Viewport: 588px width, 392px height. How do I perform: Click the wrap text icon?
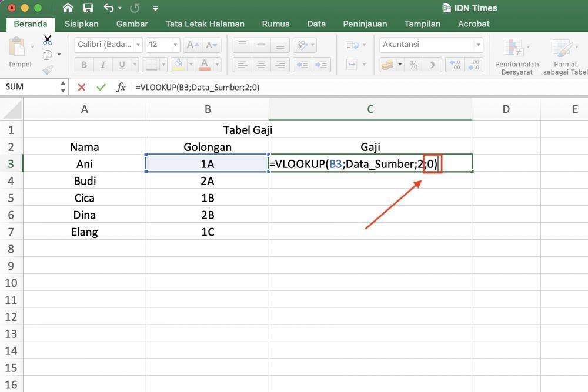[352, 45]
